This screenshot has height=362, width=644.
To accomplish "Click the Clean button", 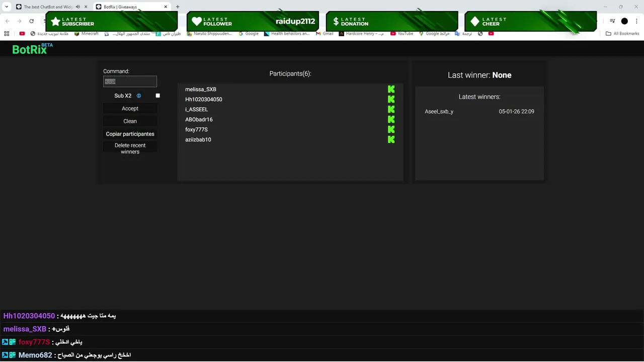I will [x=130, y=121].
